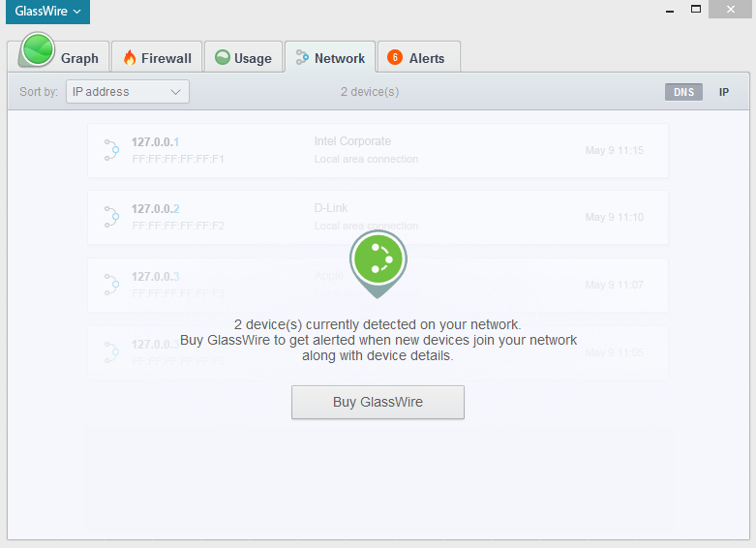Select the 127.0.0.2 IP address text

(x=155, y=209)
